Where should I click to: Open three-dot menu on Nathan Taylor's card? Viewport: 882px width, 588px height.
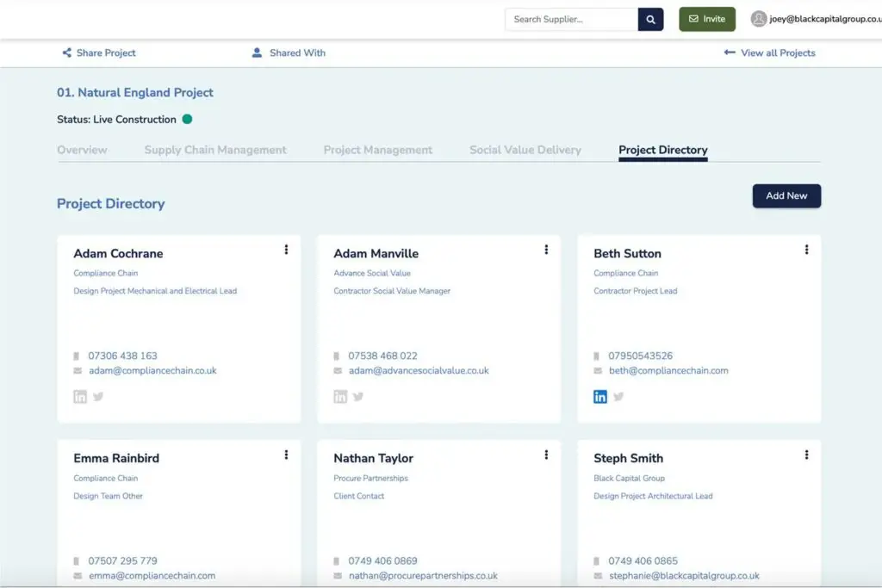pos(546,455)
